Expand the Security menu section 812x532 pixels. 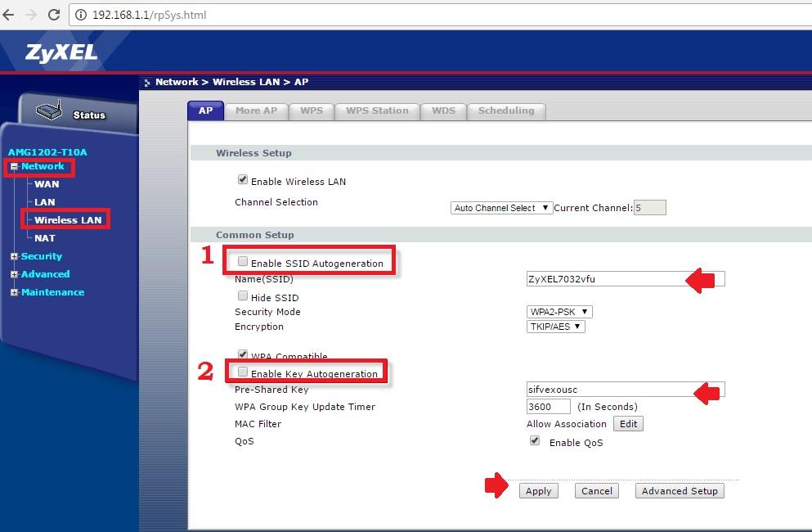click(x=14, y=256)
